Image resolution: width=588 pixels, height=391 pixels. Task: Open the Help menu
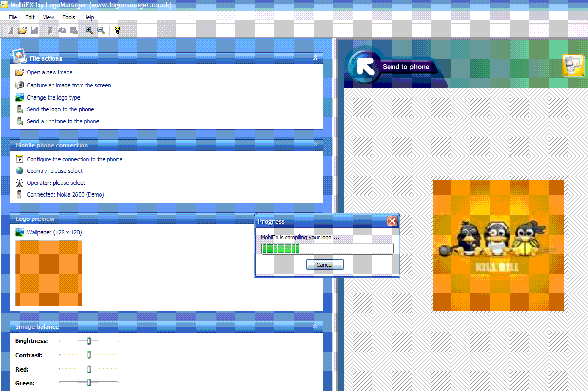point(88,17)
